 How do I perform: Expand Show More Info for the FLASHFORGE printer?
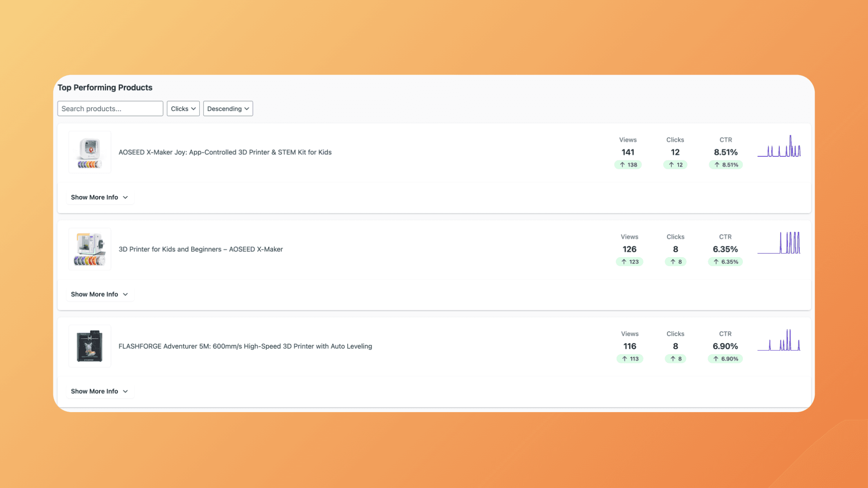(x=99, y=391)
